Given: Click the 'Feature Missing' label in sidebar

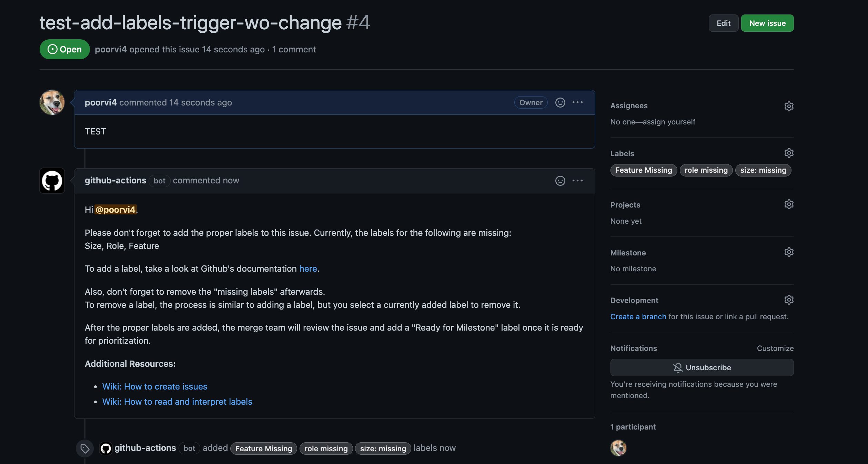Looking at the screenshot, I should pyautogui.click(x=644, y=170).
